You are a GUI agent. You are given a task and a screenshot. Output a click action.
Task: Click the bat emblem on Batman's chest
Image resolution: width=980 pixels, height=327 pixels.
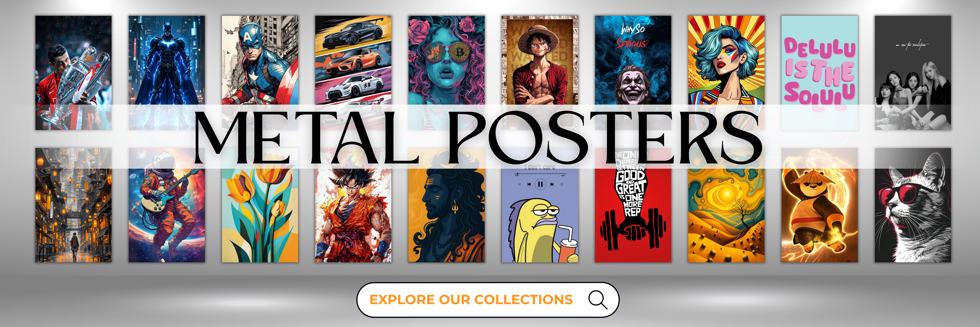[166, 45]
